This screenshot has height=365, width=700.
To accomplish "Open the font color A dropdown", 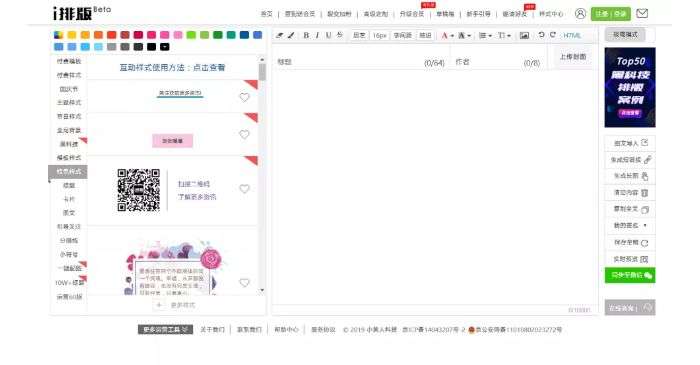I will point(447,35).
